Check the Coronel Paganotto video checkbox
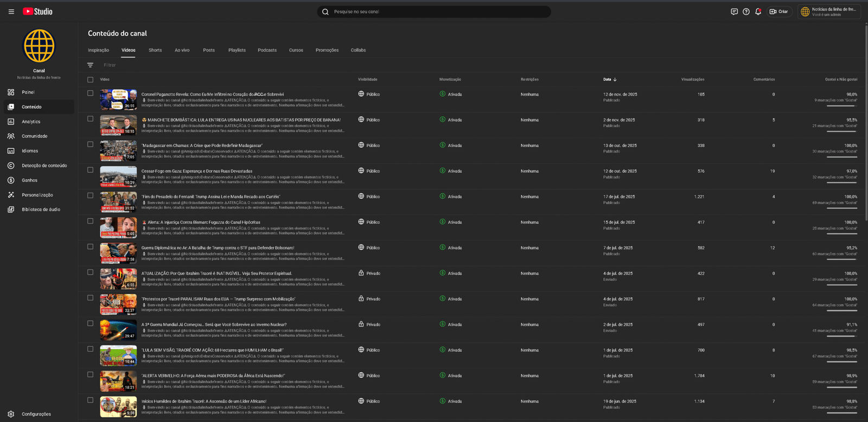Image resolution: width=868 pixels, height=422 pixels. point(90,93)
